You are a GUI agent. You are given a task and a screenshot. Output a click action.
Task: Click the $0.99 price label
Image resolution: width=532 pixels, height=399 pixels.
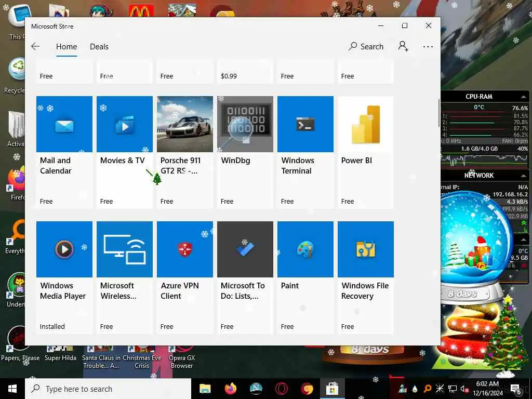tap(229, 76)
